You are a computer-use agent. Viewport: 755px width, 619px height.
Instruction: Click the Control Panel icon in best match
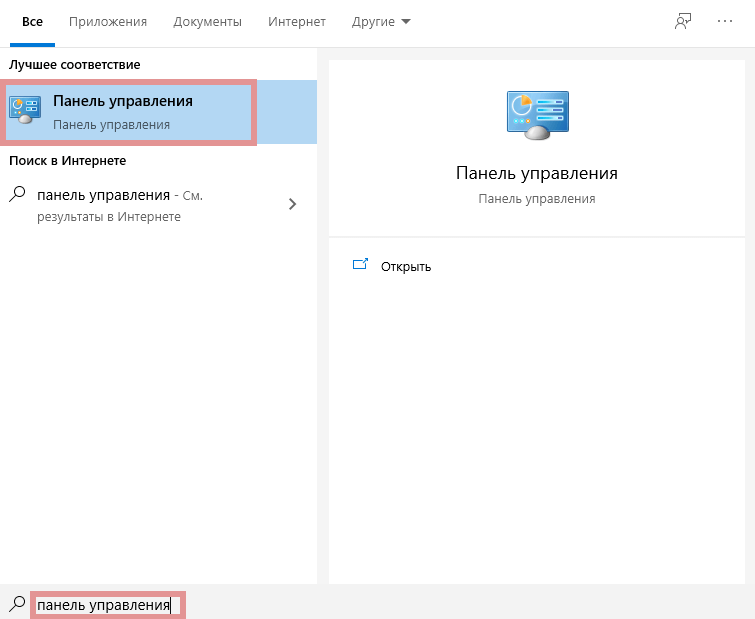[x=25, y=110]
